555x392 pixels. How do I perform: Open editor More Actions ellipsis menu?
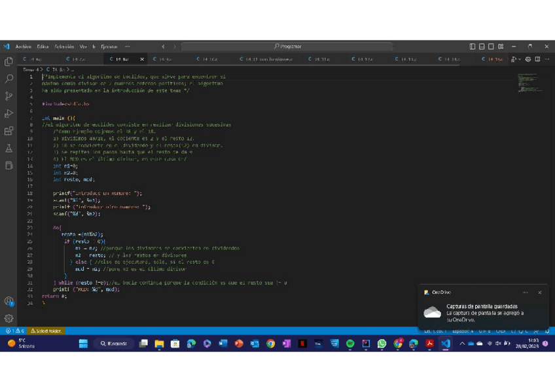coord(547,60)
